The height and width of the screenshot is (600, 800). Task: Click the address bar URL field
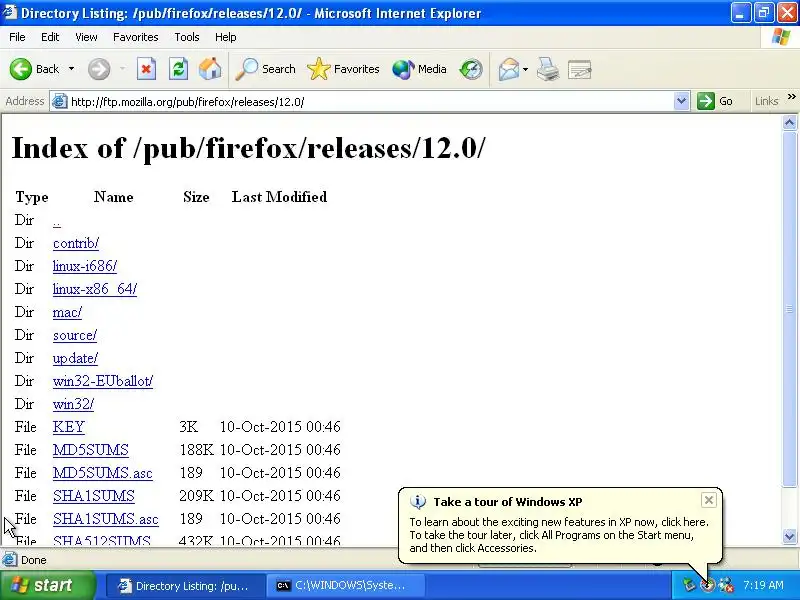[370, 102]
